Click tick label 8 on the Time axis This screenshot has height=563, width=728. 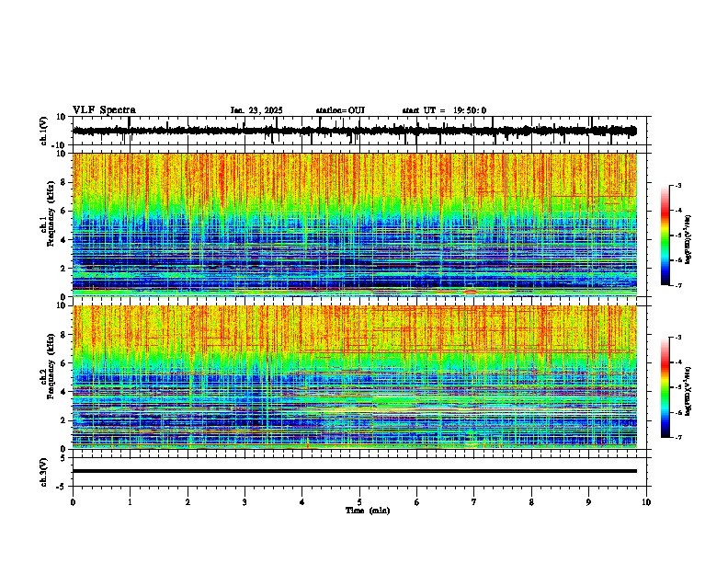pyautogui.click(x=531, y=502)
